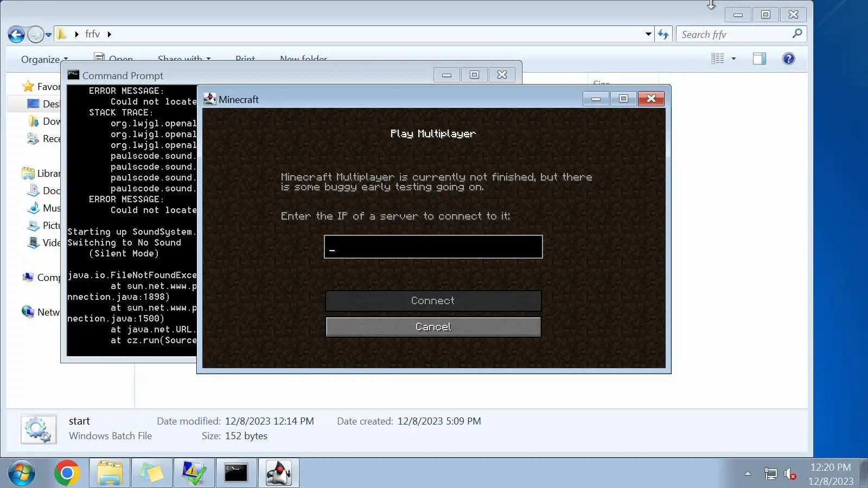Expand the arrow after frfv breadcrumb

coord(109,34)
